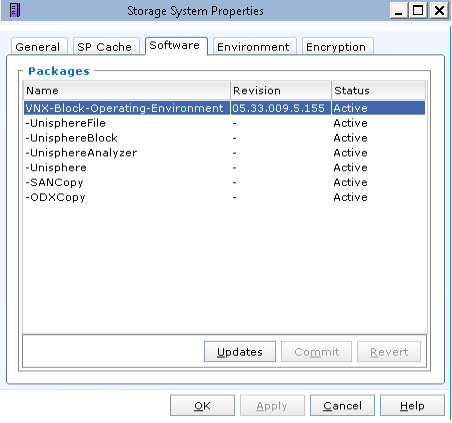Go to the Environment tab
452x423 pixels.
click(x=254, y=46)
